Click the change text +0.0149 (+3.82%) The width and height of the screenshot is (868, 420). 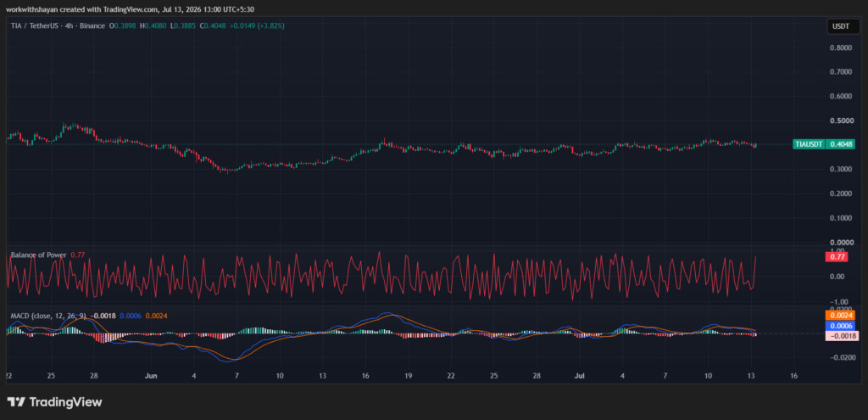point(257,25)
